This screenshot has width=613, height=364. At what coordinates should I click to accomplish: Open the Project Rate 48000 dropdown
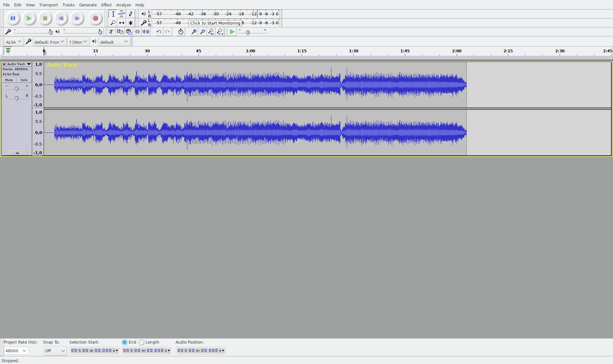[x=16, y=351]
